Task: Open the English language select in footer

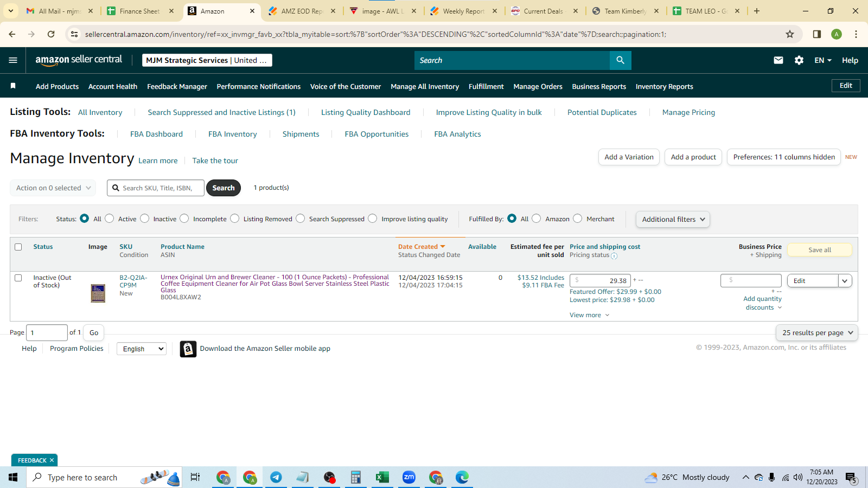Action: [141, 349]
